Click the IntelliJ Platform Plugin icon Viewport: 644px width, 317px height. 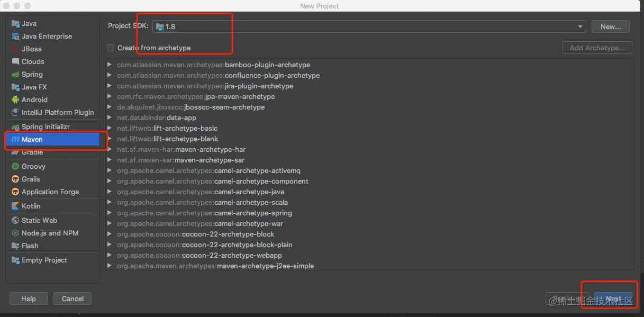pyautogui.click(x=15, y=113)
